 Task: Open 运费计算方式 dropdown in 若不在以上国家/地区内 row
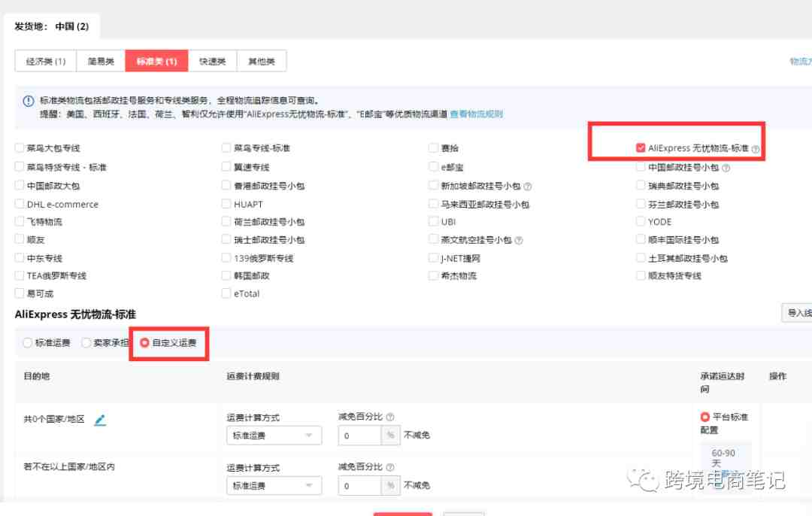coord(274,486)
